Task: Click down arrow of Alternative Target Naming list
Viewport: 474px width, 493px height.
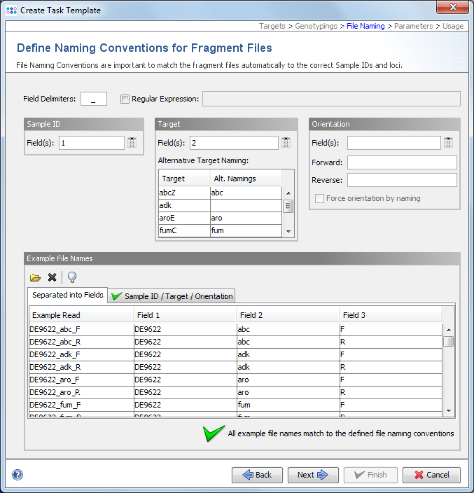Action: [288, 231]
